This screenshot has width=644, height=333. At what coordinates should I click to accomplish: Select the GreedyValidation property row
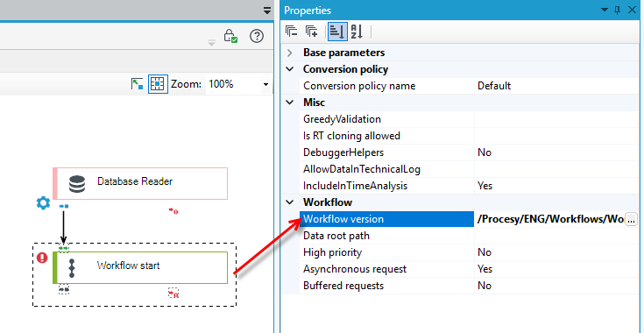tap(387, 119)
